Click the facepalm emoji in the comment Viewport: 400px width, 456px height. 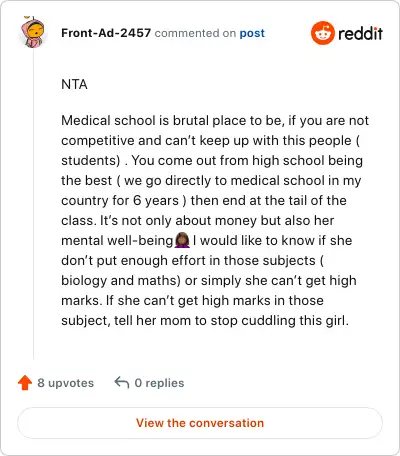click(182, 240)
